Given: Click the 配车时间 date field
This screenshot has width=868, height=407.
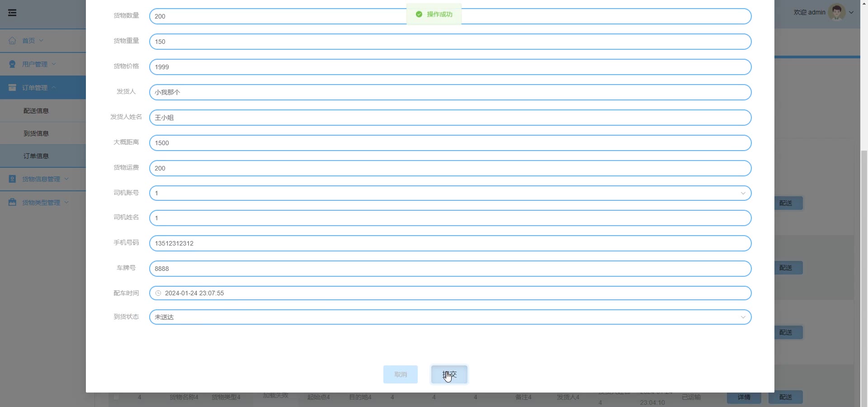Looking at the screenshot, I should point(450,293).
